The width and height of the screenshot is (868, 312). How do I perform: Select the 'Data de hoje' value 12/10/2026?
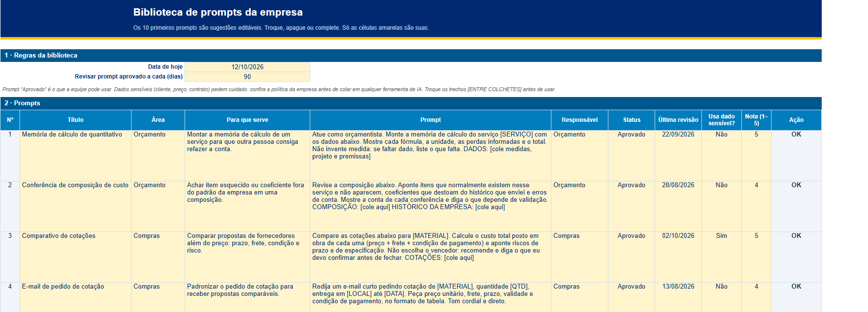coord(247,67)
